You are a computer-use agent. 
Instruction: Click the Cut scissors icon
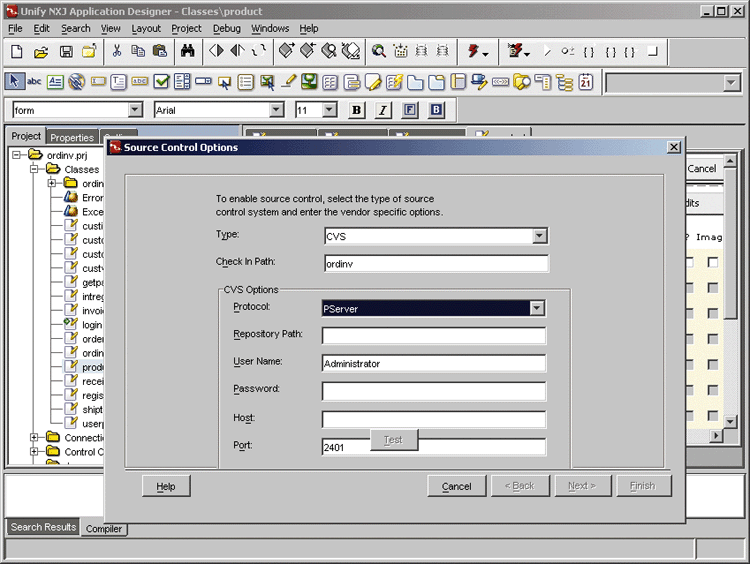[117, 51]
